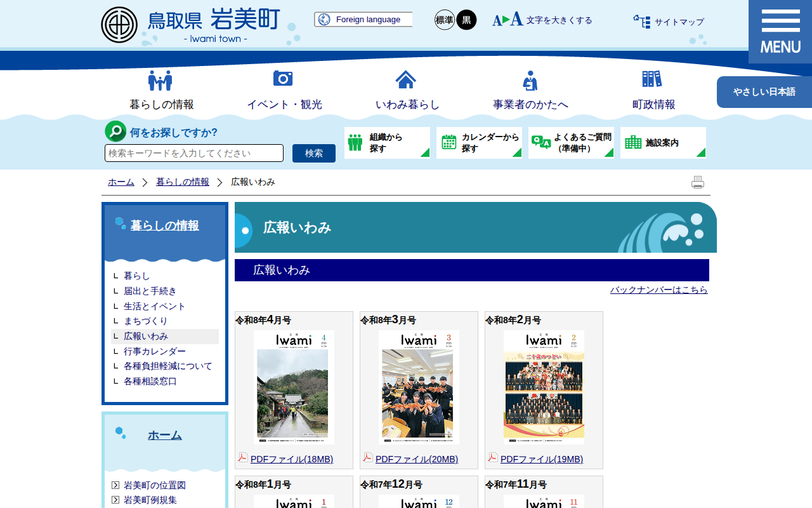Viewport: 812px width, 508px height.
Task: Go to ホーム in the breadcrumb
Action: (121, 182)
